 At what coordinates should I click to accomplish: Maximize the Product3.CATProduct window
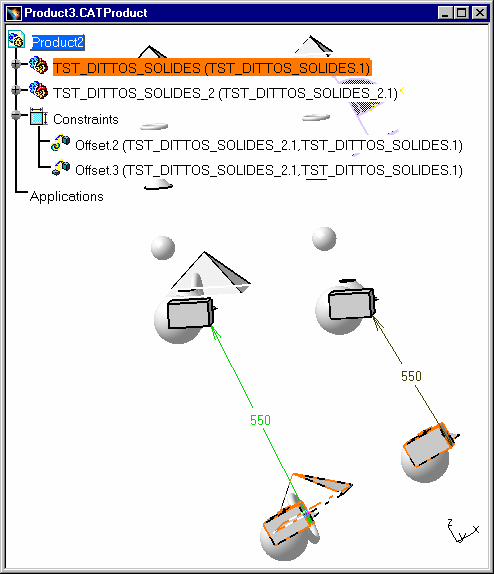pyautogui.click(x=462, y=13)
